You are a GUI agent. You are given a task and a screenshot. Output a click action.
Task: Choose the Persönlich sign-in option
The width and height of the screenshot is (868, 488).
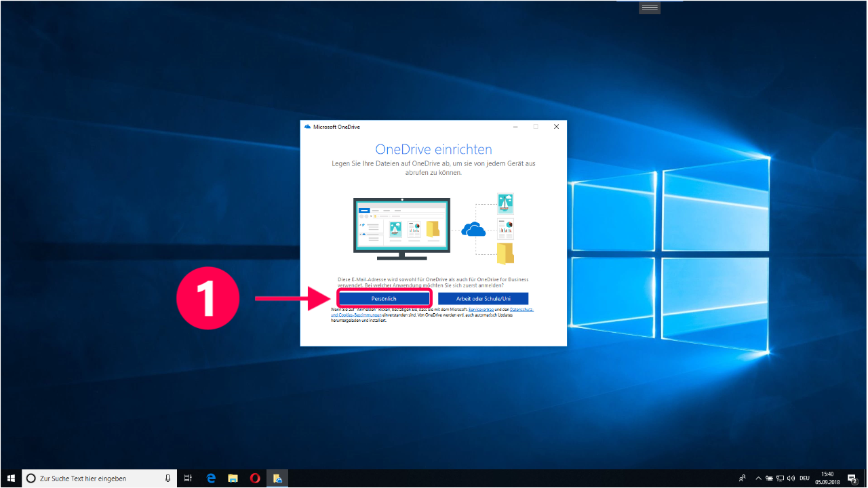pos(384,298)
